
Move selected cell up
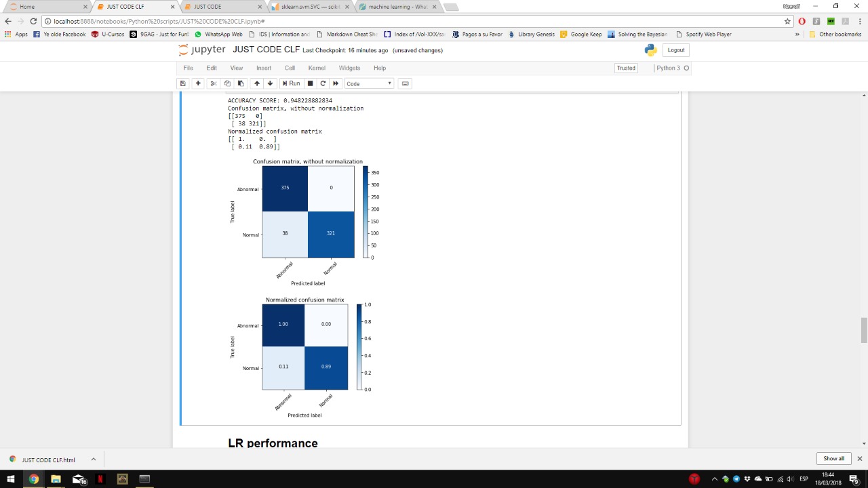pyautogui.click(x=256, y=83)
